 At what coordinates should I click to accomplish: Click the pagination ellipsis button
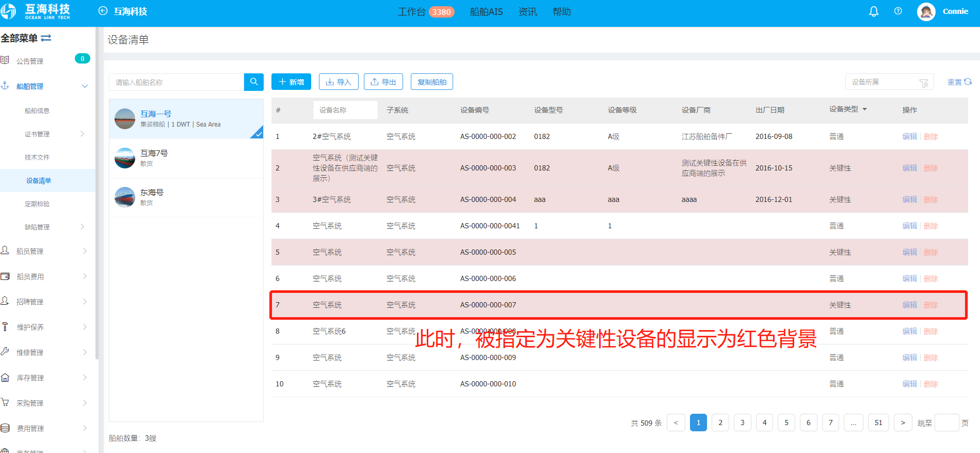(x=854, y=423)
